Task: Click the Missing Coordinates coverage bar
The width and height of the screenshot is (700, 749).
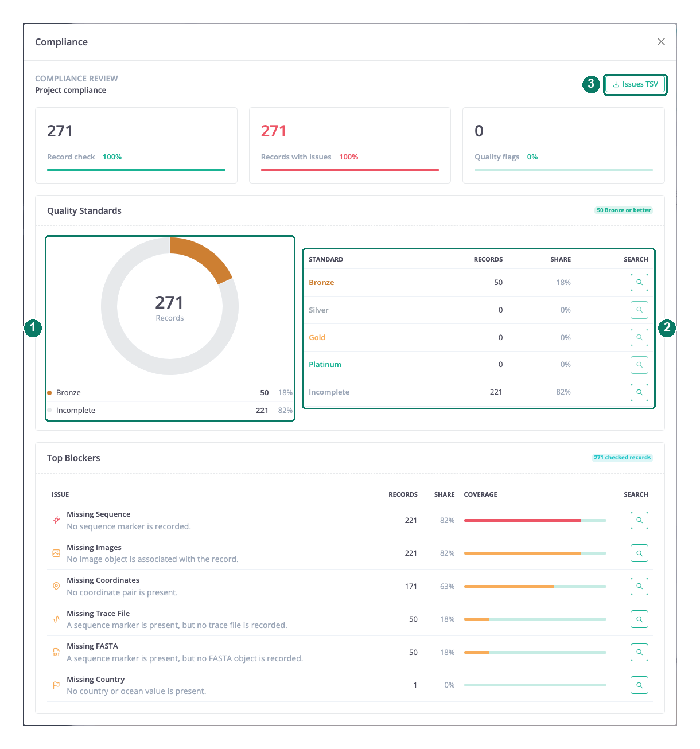Action: tap(535, 586)
